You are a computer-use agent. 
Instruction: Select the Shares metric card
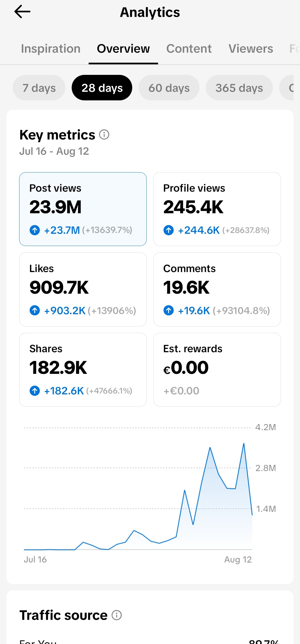(83, 370)
